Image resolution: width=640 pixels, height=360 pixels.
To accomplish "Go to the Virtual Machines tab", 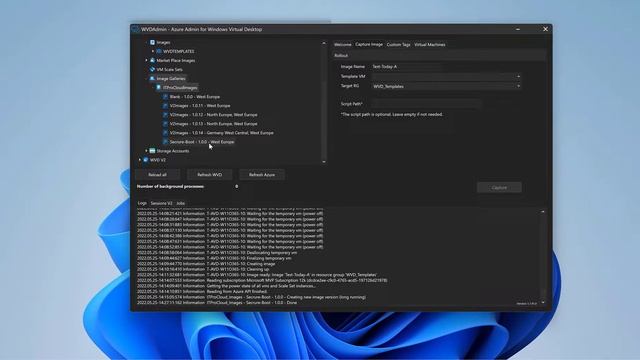I will [x=430, y=44].
